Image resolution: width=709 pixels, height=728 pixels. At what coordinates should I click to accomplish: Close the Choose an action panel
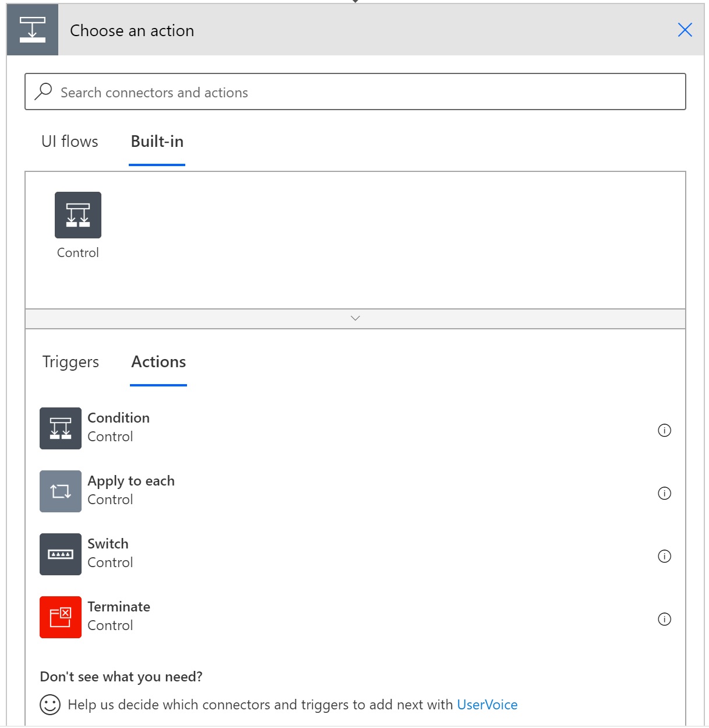pos(685,30)
